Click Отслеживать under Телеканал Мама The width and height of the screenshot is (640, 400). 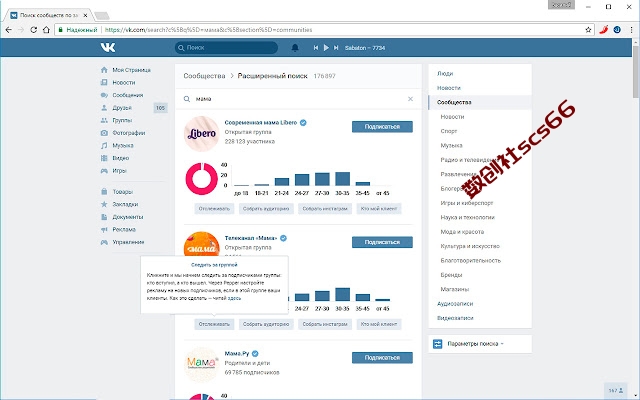point(214,324)
